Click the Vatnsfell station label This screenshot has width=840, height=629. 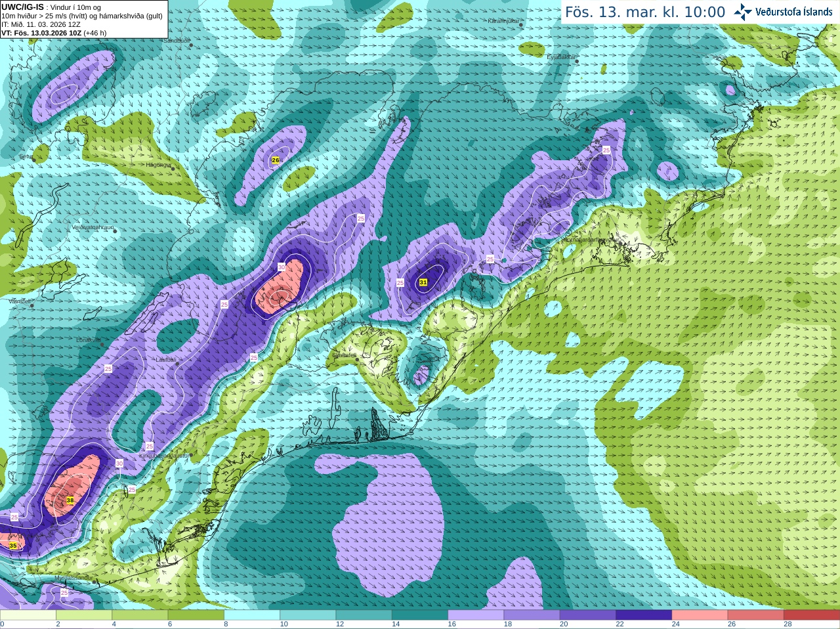[20, 301]
